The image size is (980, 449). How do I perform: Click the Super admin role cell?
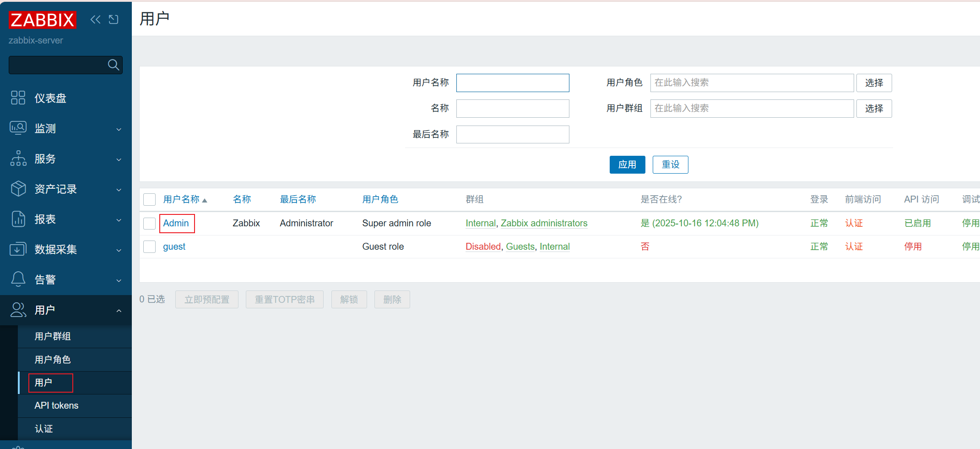tap(396, 223)
